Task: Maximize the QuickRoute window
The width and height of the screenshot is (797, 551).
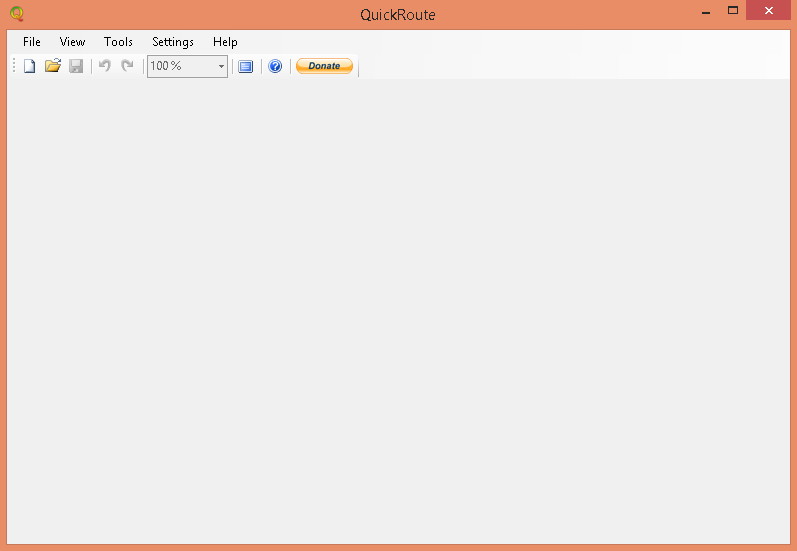Action: click(x=733, y=11)
